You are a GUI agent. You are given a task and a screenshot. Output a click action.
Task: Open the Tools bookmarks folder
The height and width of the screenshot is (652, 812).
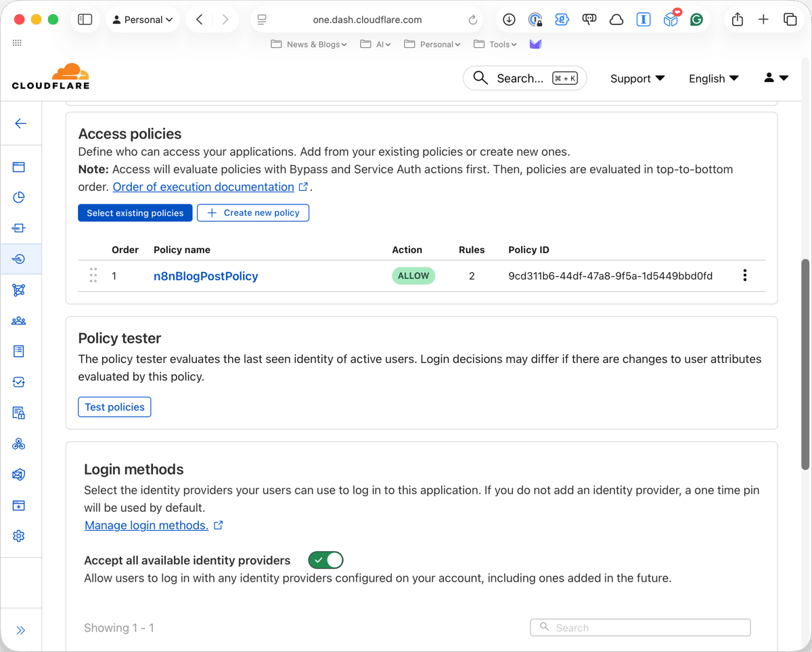click(x=496, y=44)
